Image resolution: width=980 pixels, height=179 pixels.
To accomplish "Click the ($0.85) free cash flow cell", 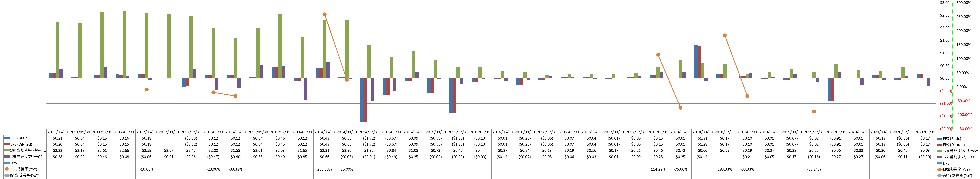I will pos(302,157).
